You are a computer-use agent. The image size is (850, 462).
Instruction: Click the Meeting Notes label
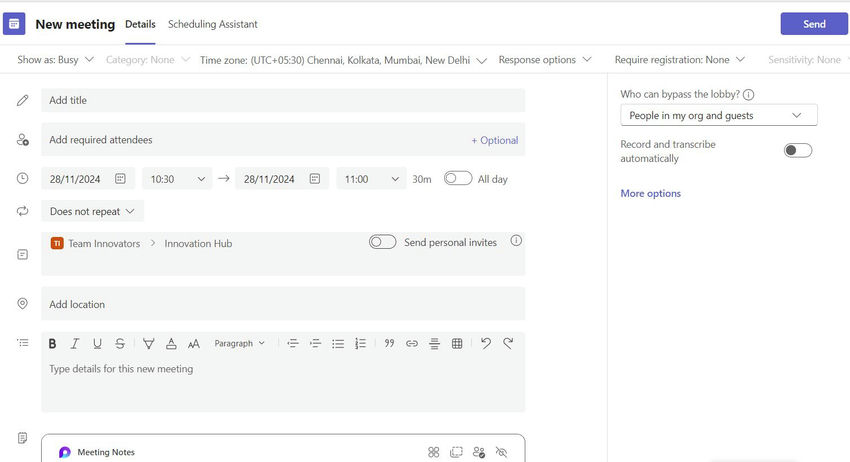[x=106, y=452]
